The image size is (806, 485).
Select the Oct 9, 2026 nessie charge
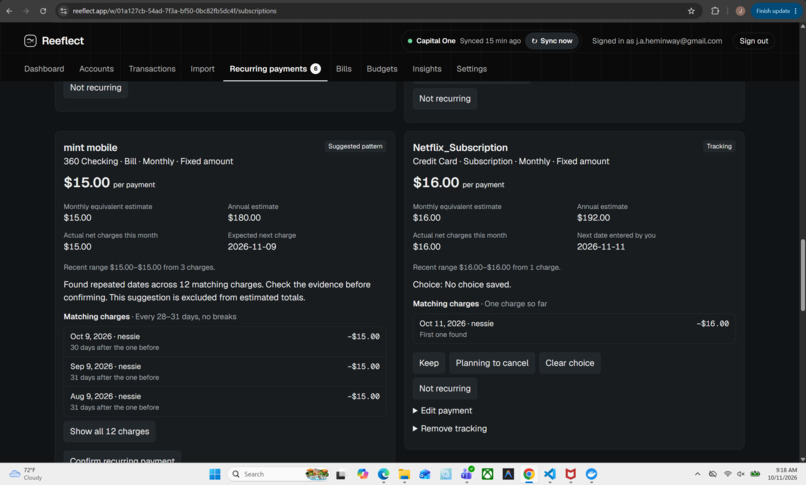point(225,342)
